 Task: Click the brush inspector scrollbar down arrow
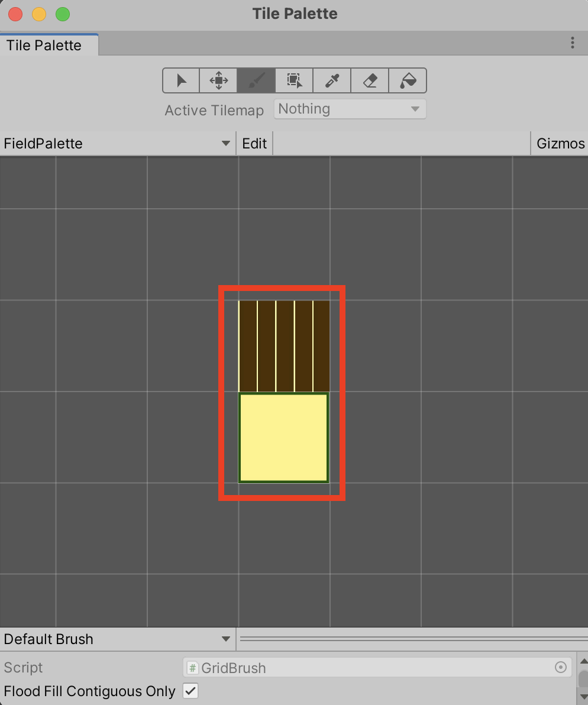[x=583, y=697]
